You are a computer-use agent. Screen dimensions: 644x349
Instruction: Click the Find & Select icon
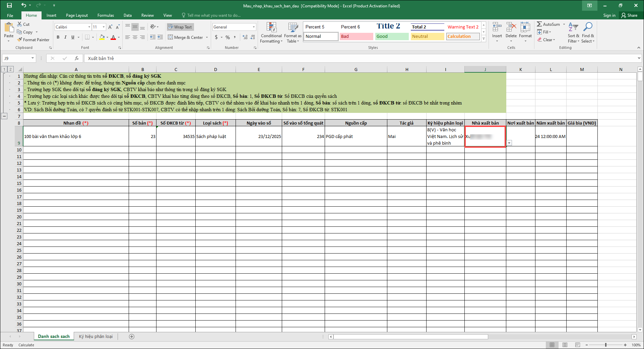point(588,32)
